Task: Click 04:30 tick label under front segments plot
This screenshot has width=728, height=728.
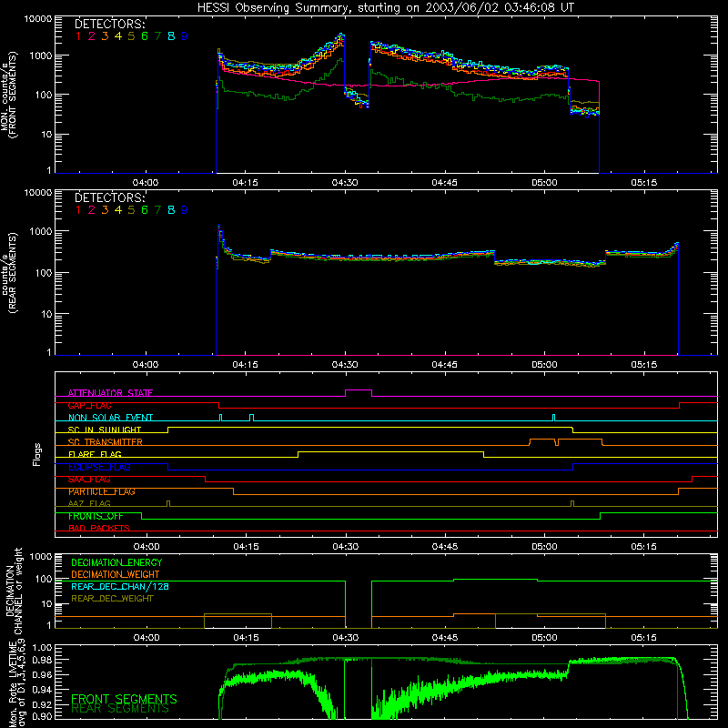Action: [345, 183]
